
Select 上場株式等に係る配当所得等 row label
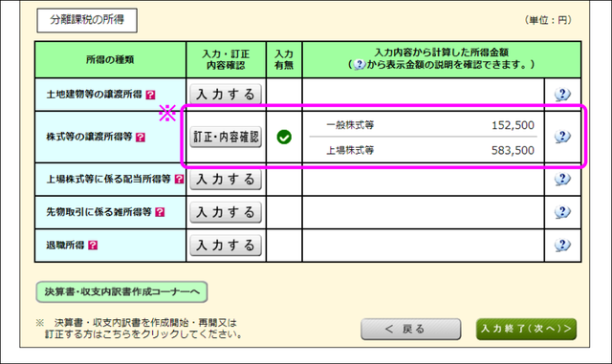point(108,179)
